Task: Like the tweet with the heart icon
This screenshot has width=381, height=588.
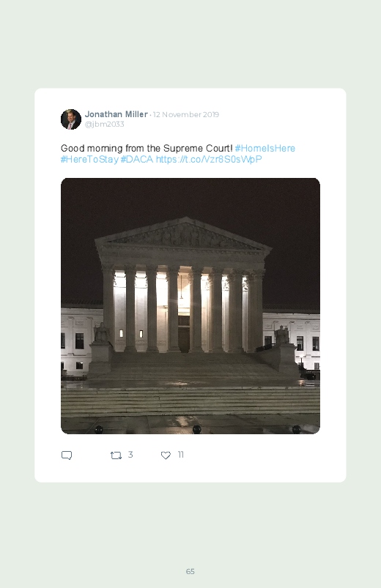Action: click(166, 455)
